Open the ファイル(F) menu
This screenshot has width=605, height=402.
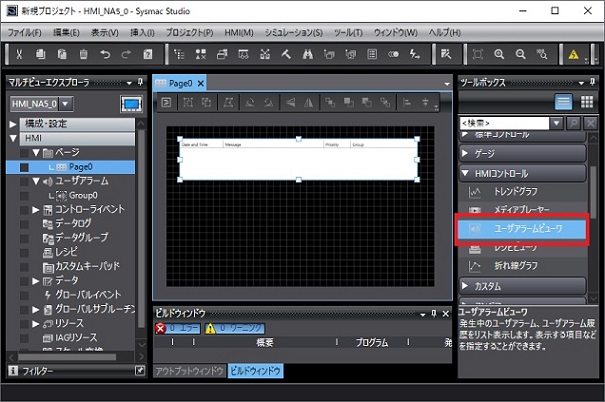25,33
